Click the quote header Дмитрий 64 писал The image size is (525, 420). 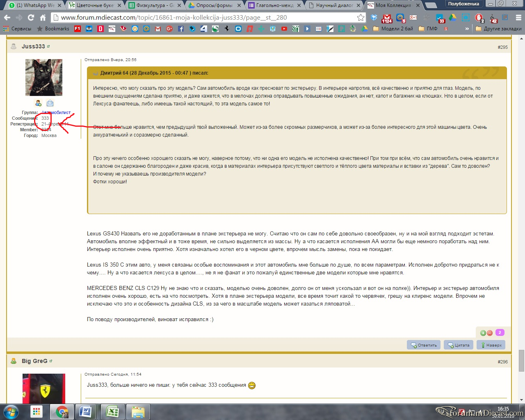tap(154, 73)
